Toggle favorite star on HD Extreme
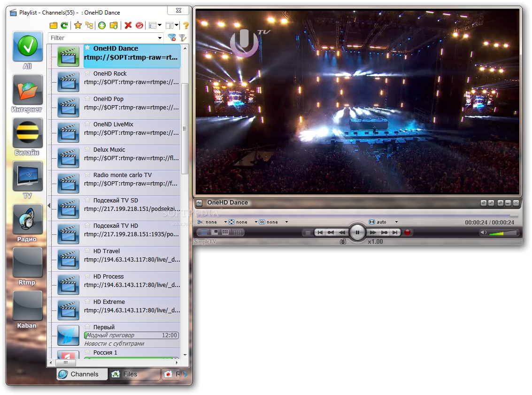This screenshot has width=532, height=395. click(x=87, y=302)
